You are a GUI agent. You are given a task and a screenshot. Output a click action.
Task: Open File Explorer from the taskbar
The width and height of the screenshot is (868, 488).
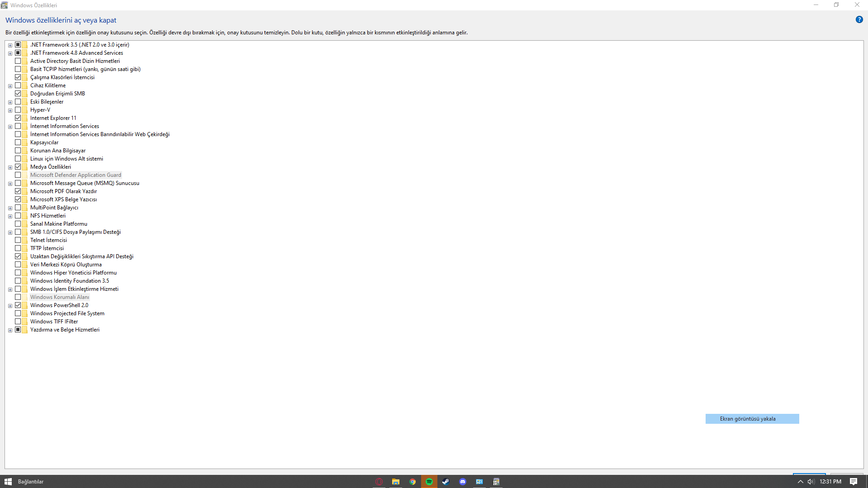(396, 482)
